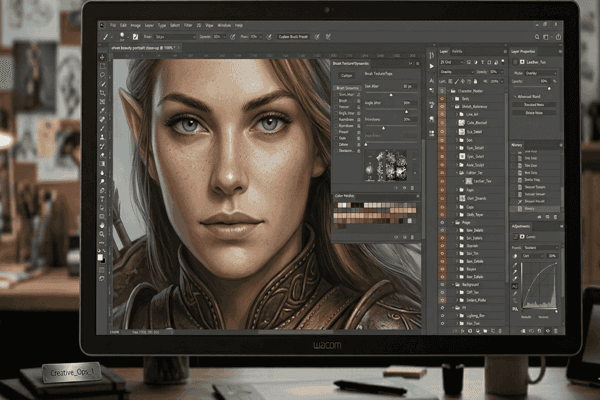This screenshot has width=600, height=400.
Task: Toggle adjustment visibility eye at Adjustments bottom
Action: pyautogui.click(x=548, y=331)
